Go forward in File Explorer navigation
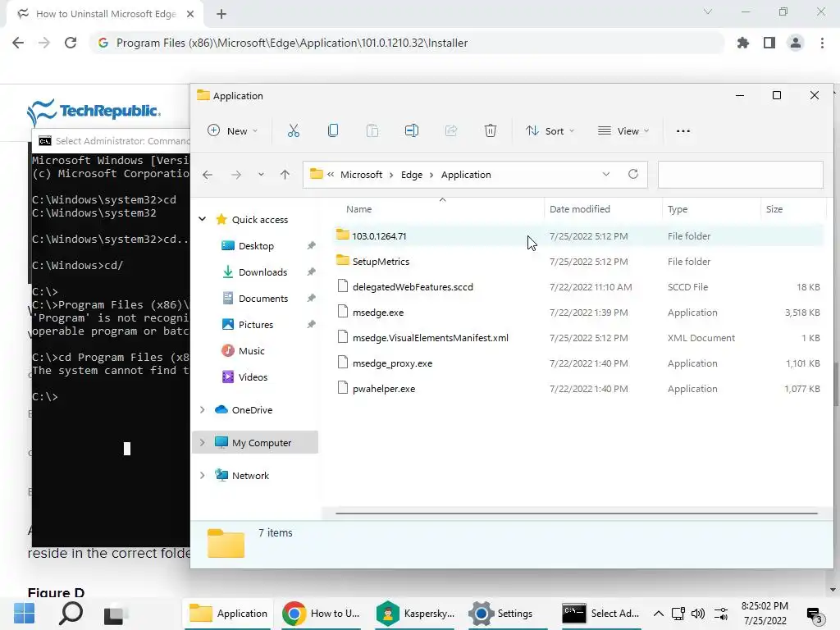The height and width of the screenshot is (630, 840). pyautogui.click(x=235, y=175)
